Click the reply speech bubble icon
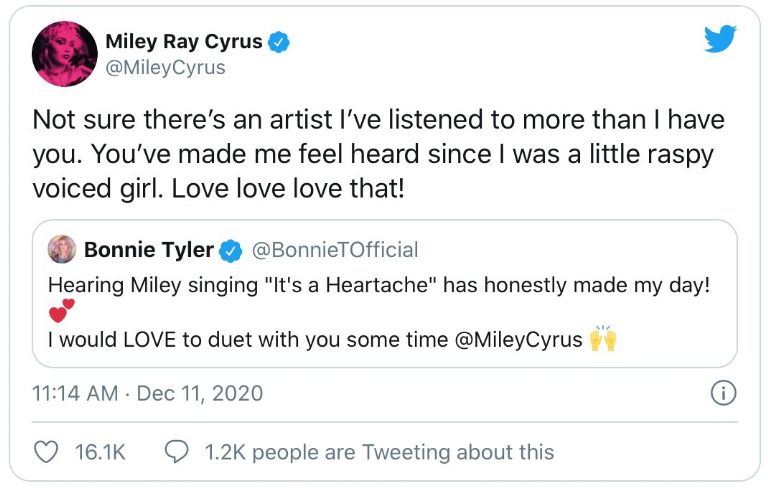Viewport: 768px width, 488px height. click(x=176, y=452)
